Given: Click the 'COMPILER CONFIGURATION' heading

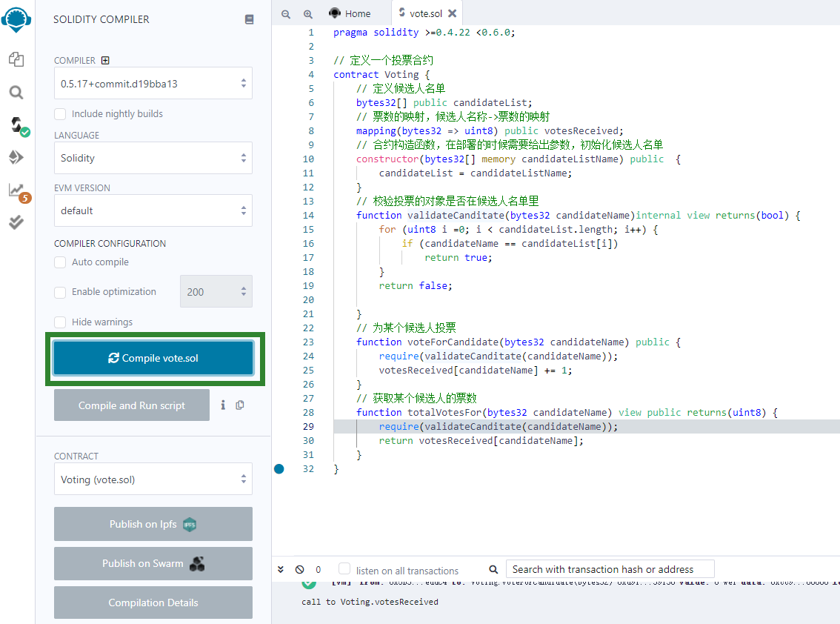Looking at the screenshot, I should [x=110, y=243].
